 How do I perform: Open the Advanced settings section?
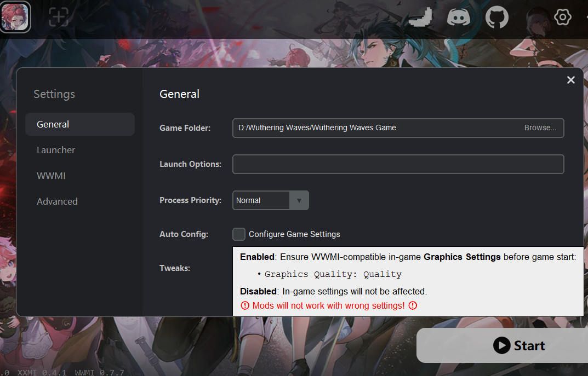coord(57,201)
